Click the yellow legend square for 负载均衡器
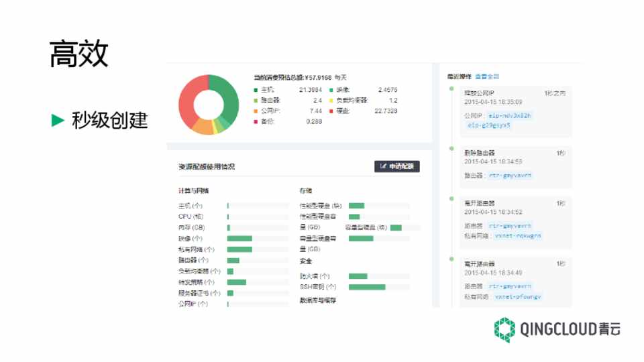 pyautogui.click(x=331, y=101)
